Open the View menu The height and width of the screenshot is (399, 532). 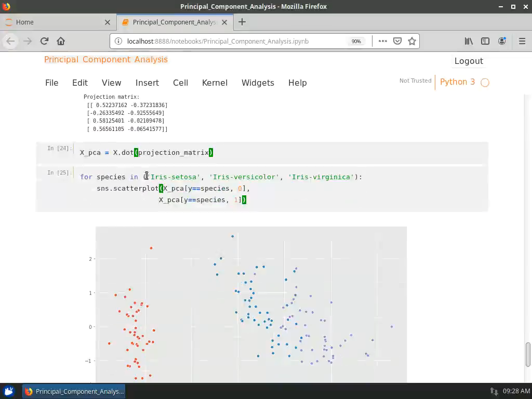pos(111,83)
